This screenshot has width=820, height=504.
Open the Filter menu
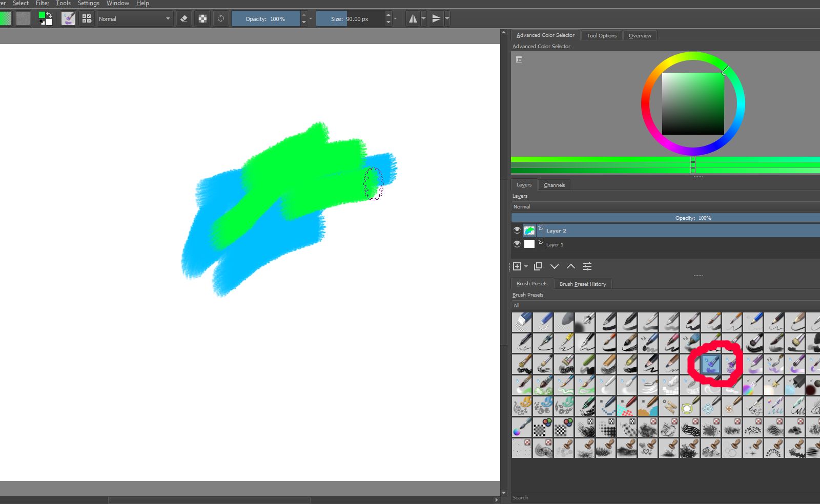(x=43, y=3)
